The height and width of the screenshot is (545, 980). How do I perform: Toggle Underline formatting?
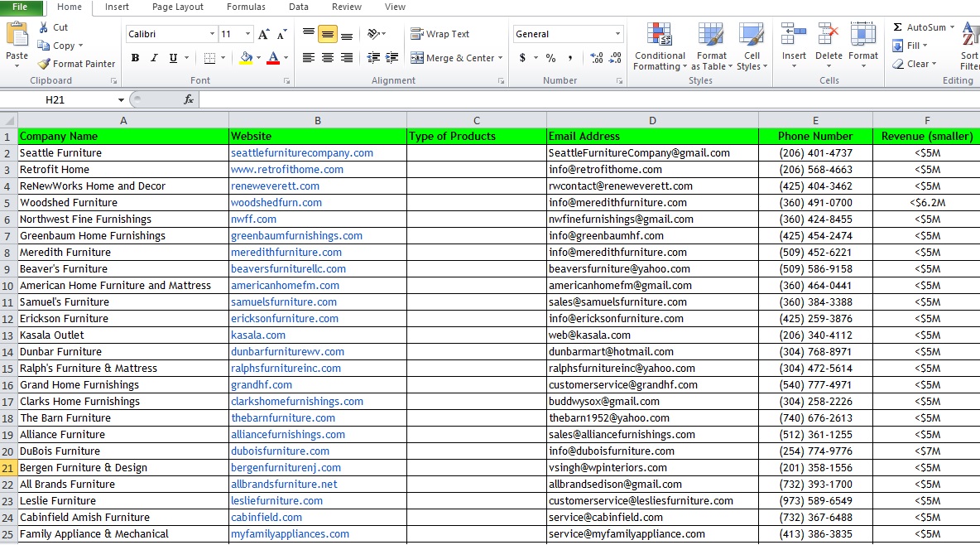[173, 58]
